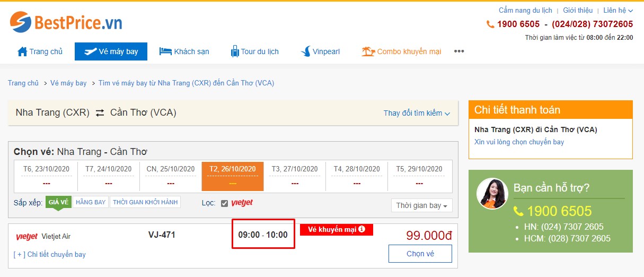
Task: Click the Chi tiết thanh toán header
Action: [550, 110]
